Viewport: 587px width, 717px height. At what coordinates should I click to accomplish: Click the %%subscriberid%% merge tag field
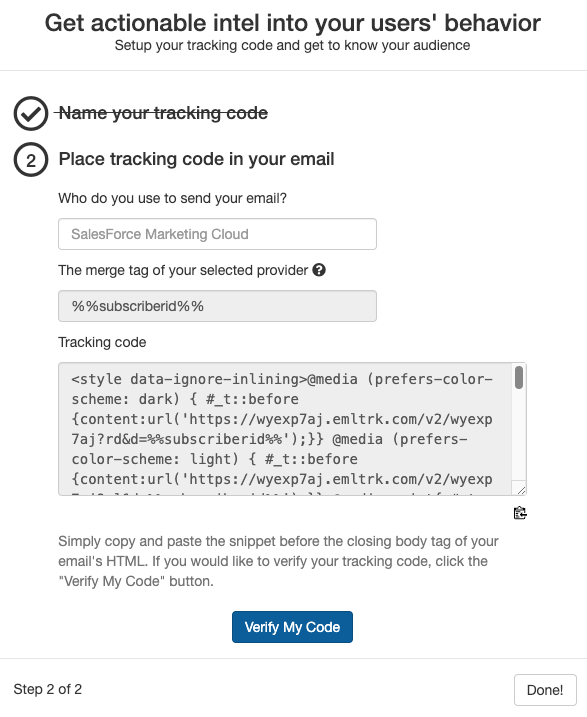pyautogui.click(x=217, y=306)
